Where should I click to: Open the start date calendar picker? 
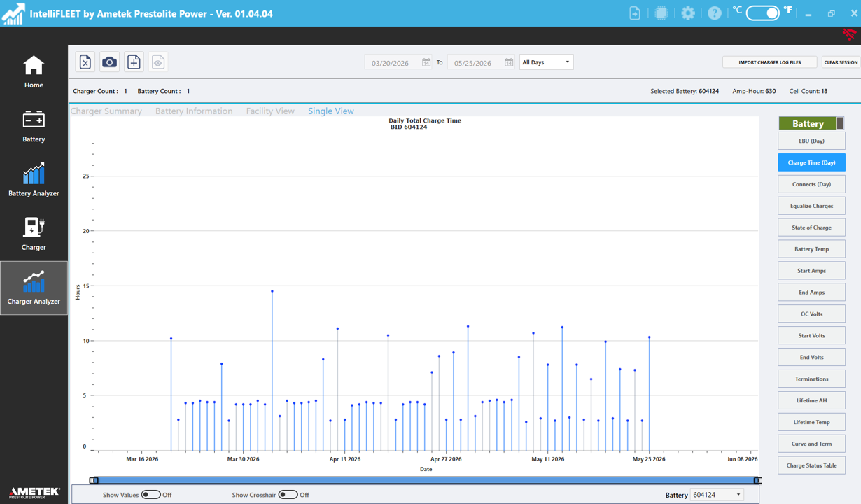point(426,62)
